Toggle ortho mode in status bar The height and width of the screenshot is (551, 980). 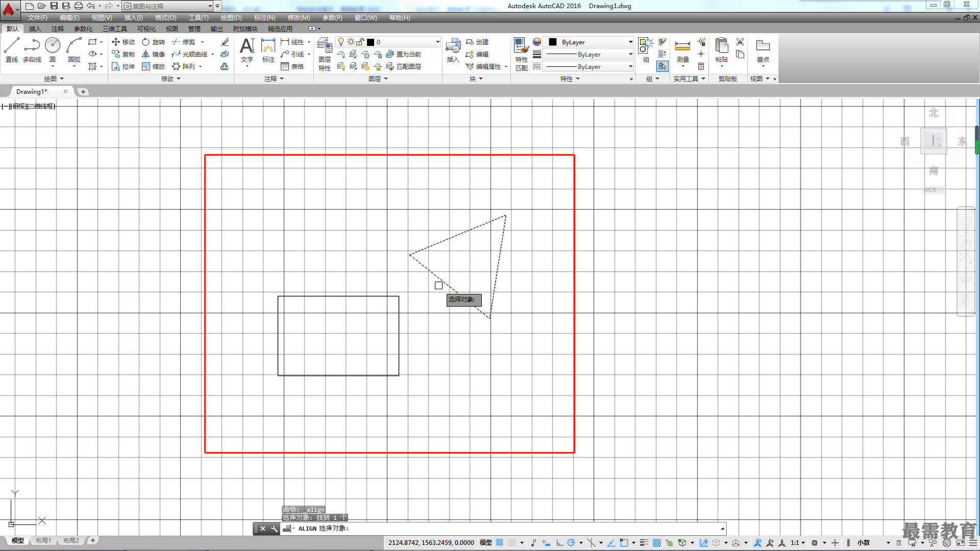coord(559,543)
